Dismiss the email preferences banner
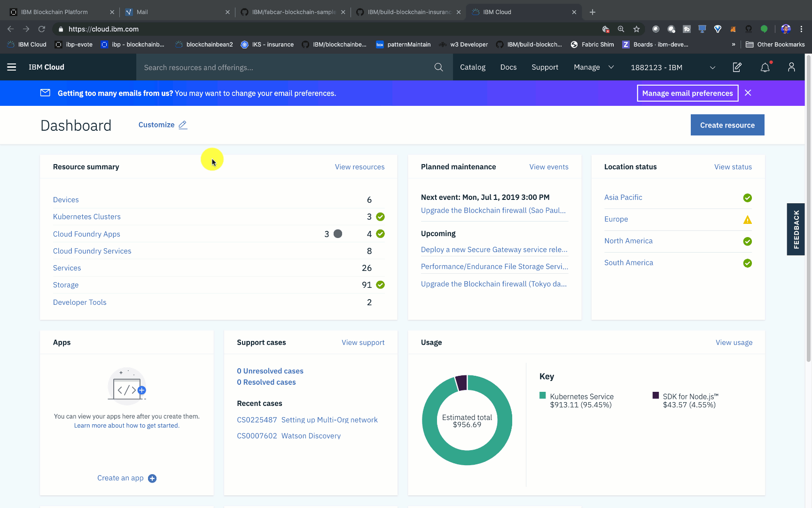This screenshot has width=812, height=508. (x=748, y=93)
